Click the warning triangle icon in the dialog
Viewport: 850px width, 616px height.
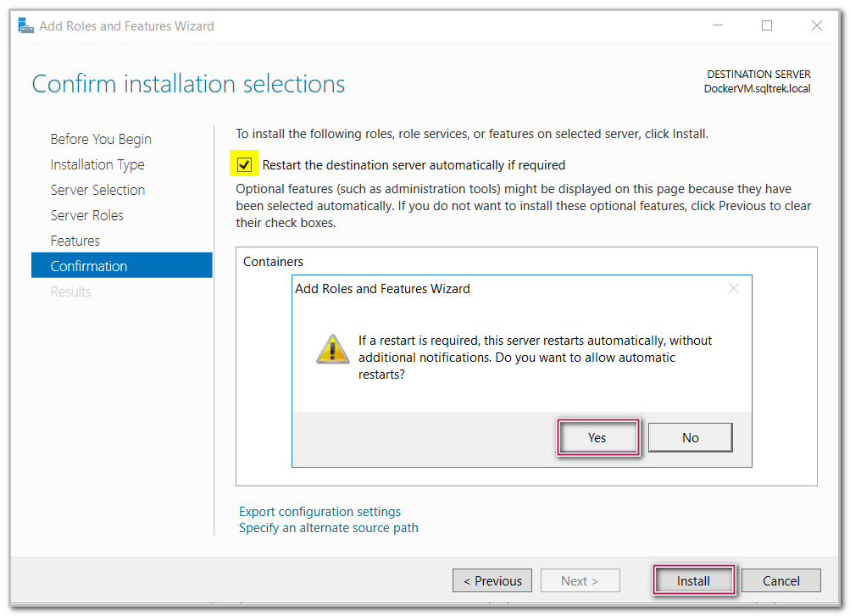(x=332, y=348)
